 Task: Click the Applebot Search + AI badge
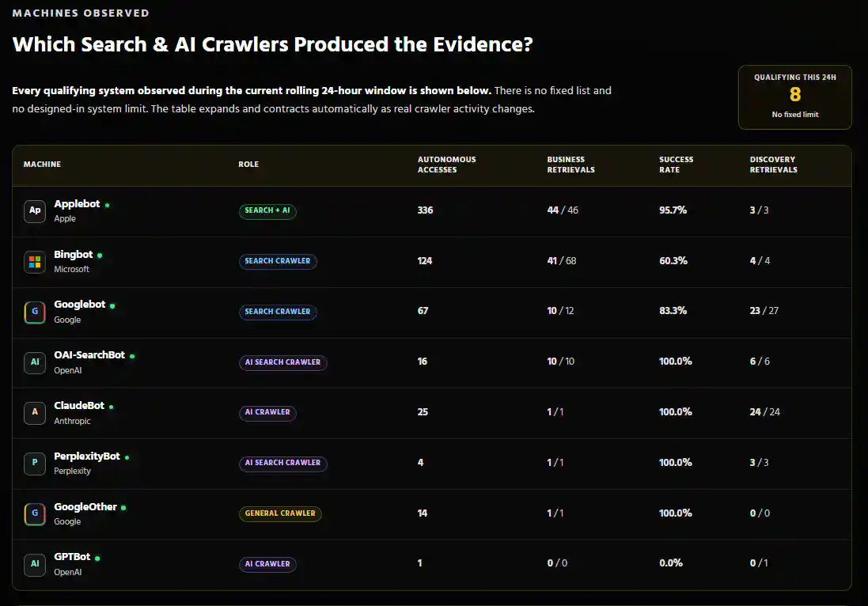click(267, 211)
